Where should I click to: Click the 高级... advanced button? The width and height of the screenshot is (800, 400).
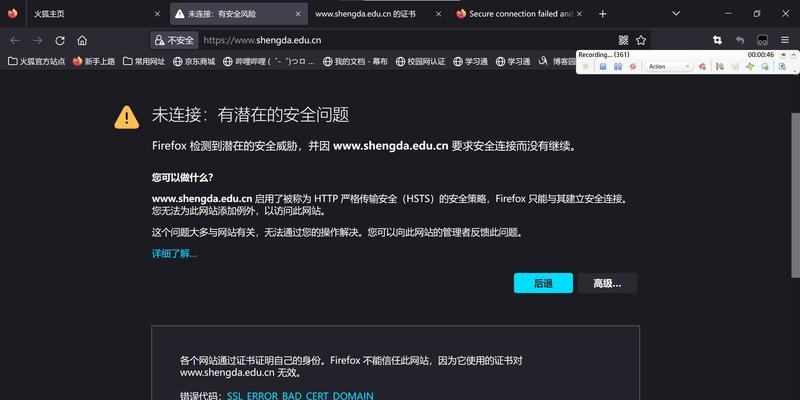click(607, 283)
